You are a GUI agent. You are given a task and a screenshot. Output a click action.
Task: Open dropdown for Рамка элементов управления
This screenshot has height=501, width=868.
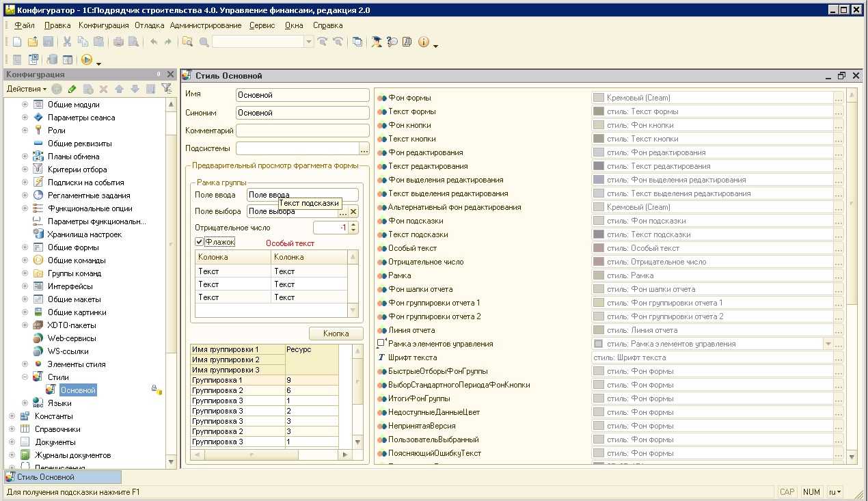tap(828, 344)
